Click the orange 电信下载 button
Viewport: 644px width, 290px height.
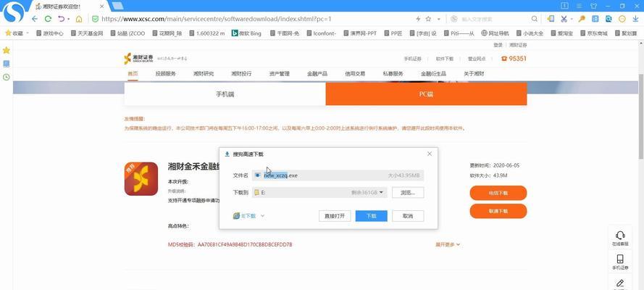click(x=498, y=193)
